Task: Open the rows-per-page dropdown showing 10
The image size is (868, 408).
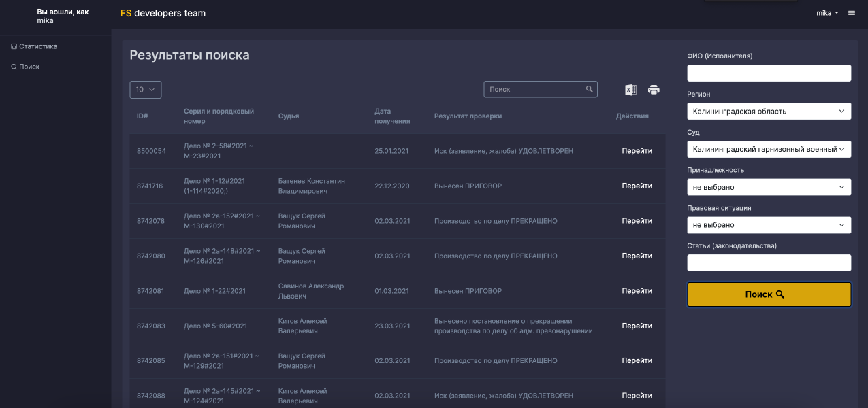Action: 145,89
